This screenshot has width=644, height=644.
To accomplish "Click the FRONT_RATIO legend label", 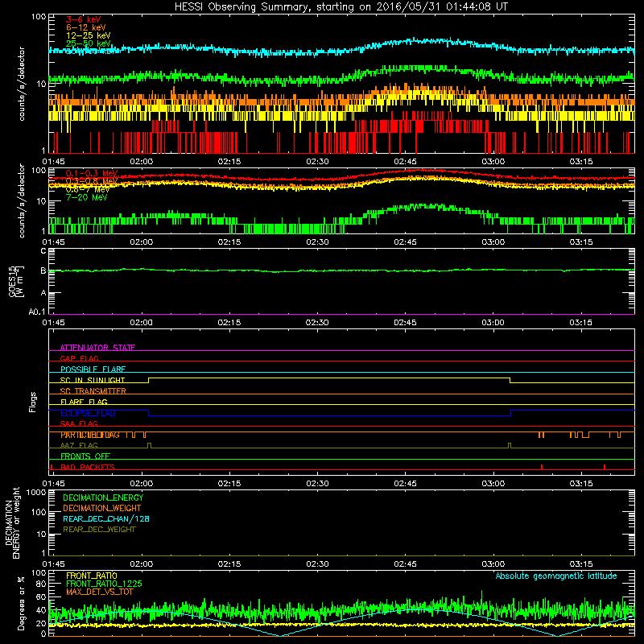I will point(92,576).
